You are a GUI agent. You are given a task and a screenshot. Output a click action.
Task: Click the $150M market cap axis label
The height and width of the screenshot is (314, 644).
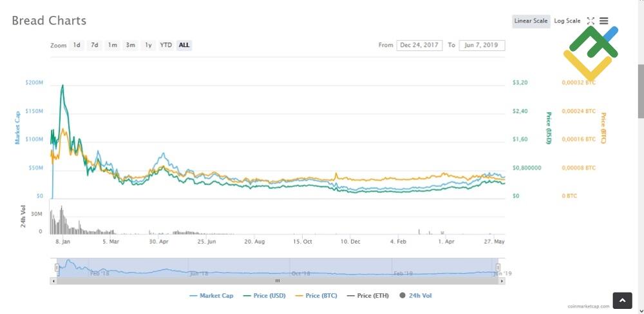[34, 112]
